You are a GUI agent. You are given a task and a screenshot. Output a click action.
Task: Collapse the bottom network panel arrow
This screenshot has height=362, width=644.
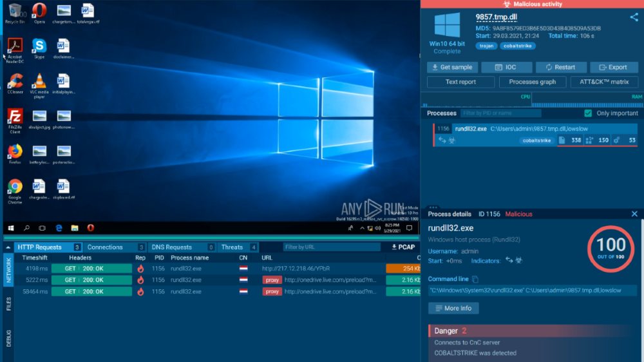pos(8,247)
